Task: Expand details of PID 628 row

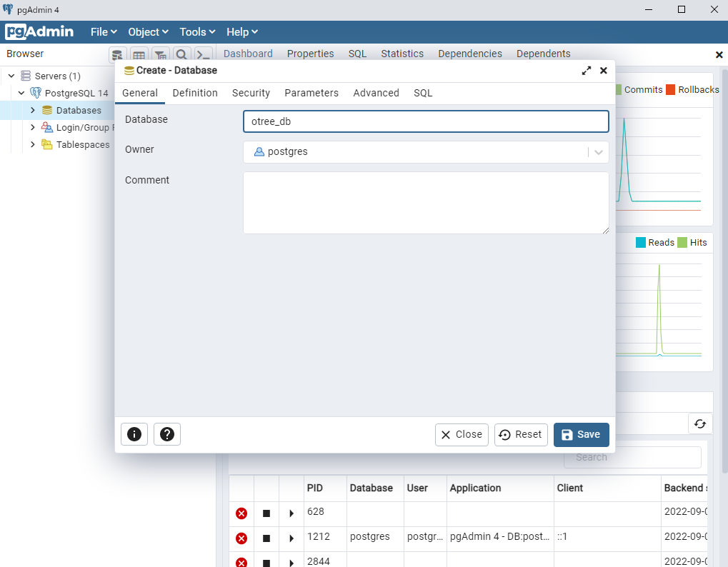Action: [x=291, y=513]
